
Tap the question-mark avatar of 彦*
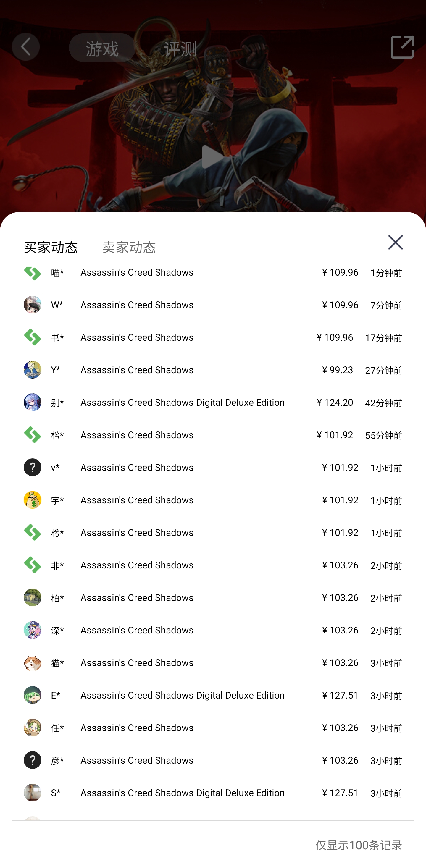click(x=32, y=760)
